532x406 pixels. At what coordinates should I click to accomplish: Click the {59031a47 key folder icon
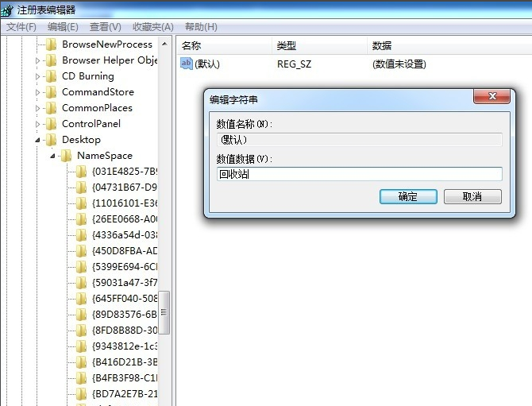click(x=81, y=283)
